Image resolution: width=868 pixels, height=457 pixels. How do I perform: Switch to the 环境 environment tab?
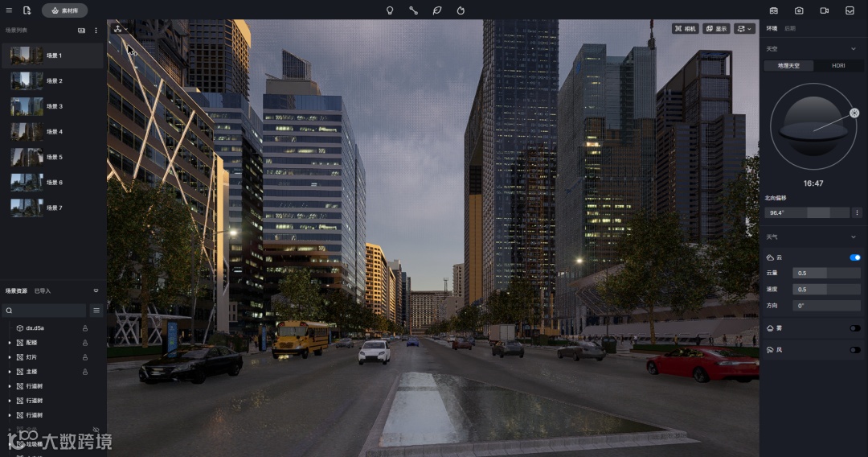point(772,28)
